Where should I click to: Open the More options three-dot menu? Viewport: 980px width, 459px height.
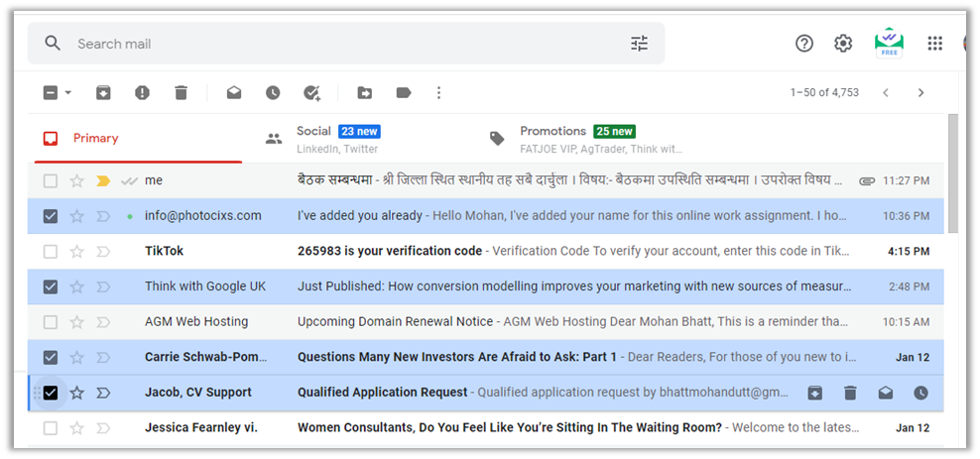(438, 92)
